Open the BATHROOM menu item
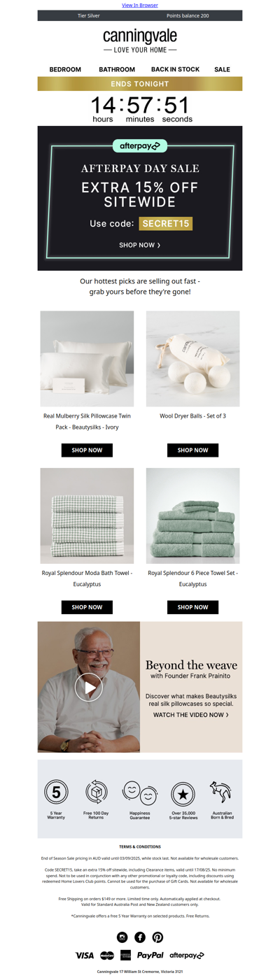The image size is (280, 980). point(117,69)
